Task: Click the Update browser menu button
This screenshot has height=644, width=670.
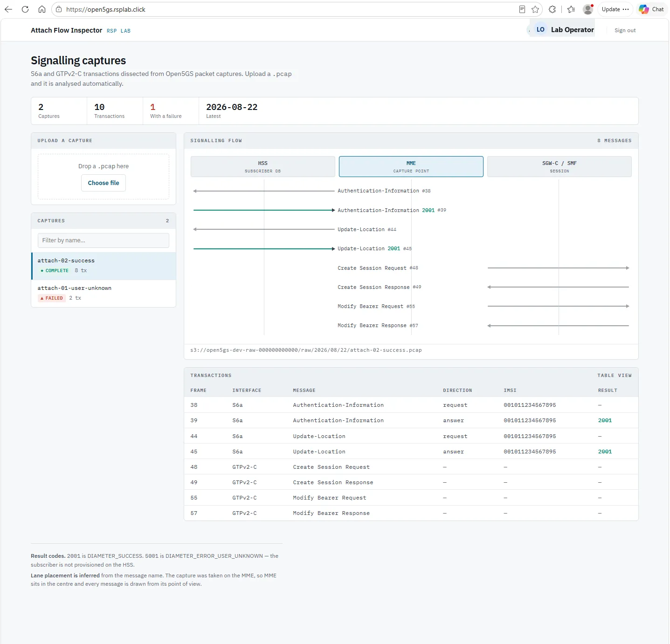Action: click(x=615, y=9)
